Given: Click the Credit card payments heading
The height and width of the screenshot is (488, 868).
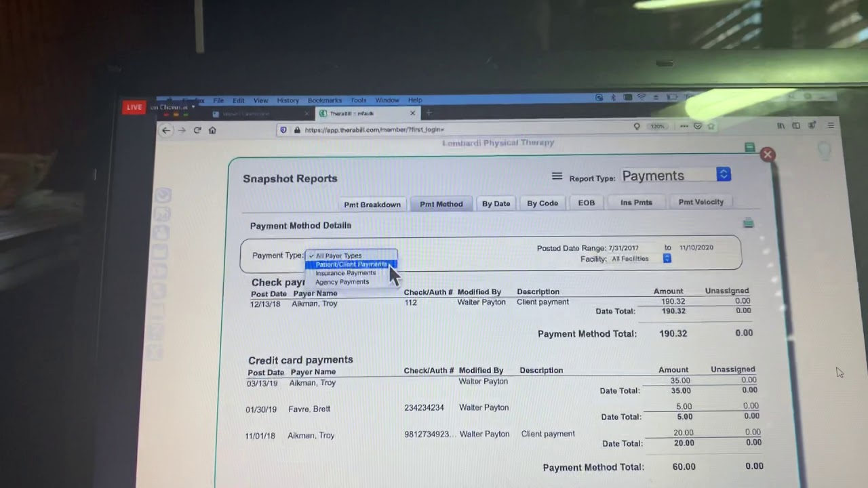Looking at the screenshot, I should 300,360.
